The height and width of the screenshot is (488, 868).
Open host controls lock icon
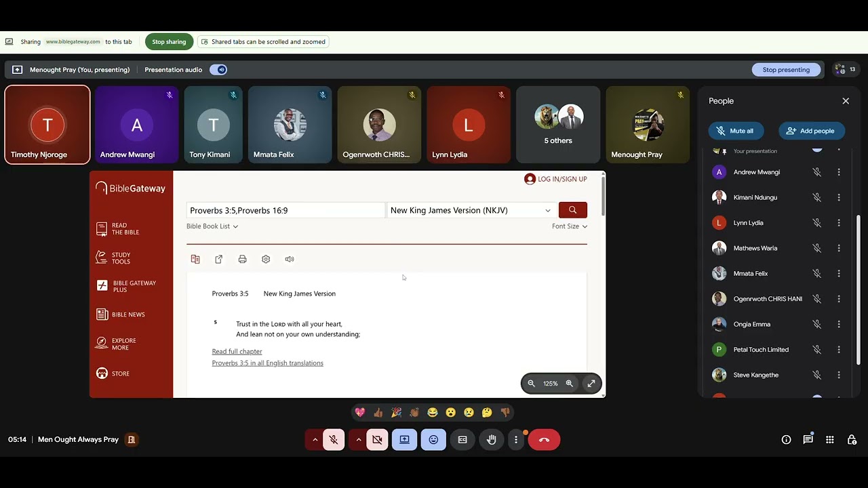tap(852, 440)
